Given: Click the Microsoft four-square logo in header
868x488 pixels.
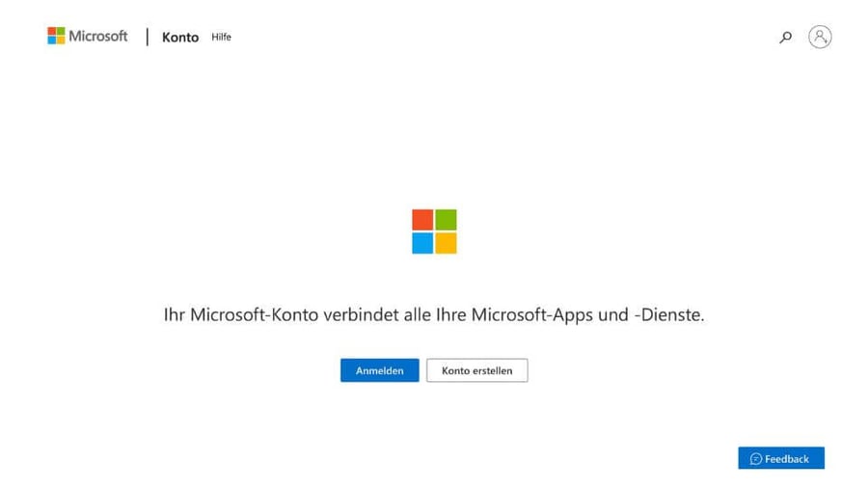Looking at the screenshot, I should click(x=56, y=36).
